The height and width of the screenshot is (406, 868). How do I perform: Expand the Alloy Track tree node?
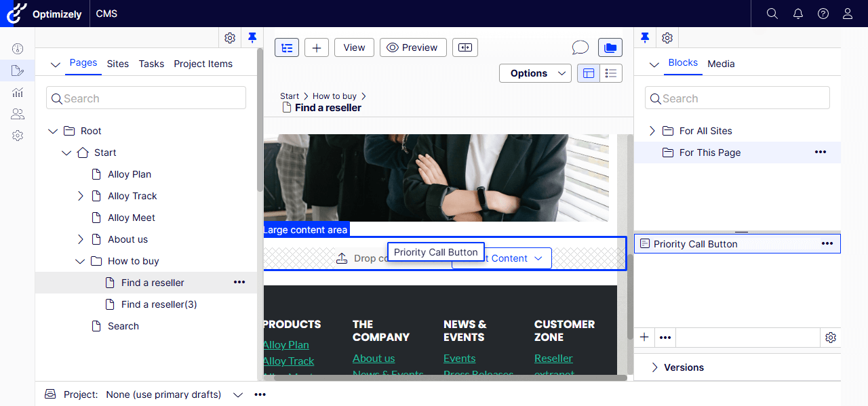(x=81, y=196)
